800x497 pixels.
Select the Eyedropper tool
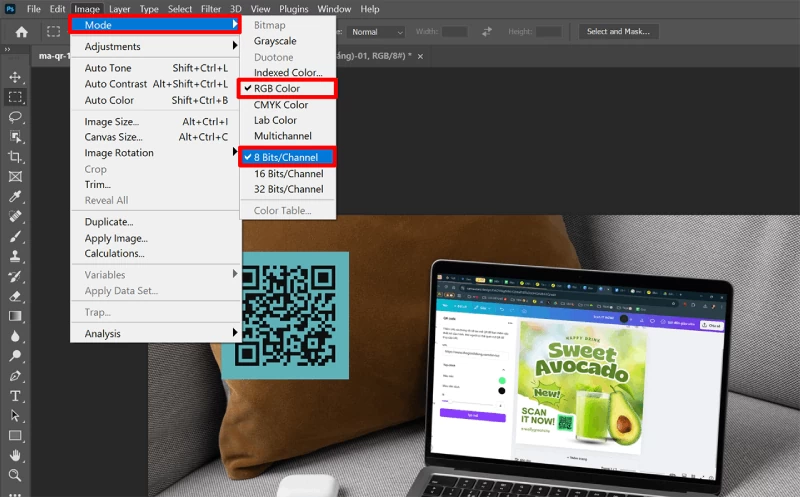click(15, 196)
